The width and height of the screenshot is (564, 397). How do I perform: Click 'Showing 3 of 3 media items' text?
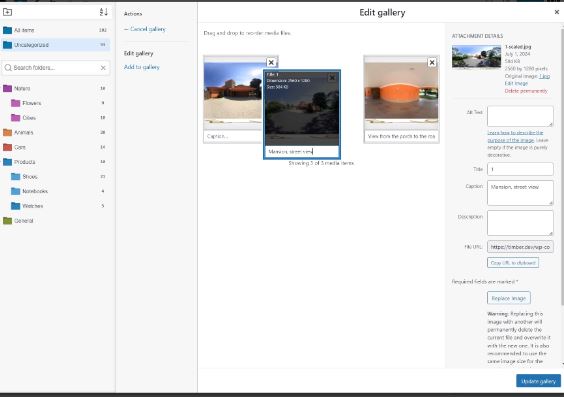click(321, 163)
